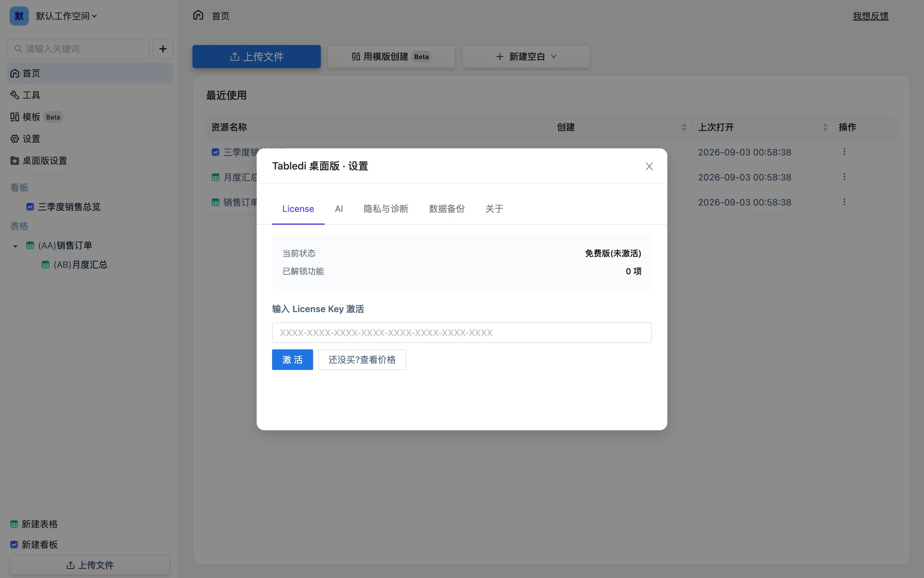Screen dimensions: 924x578
Task: Click the 操作 column header
Action: pos(847,127)
